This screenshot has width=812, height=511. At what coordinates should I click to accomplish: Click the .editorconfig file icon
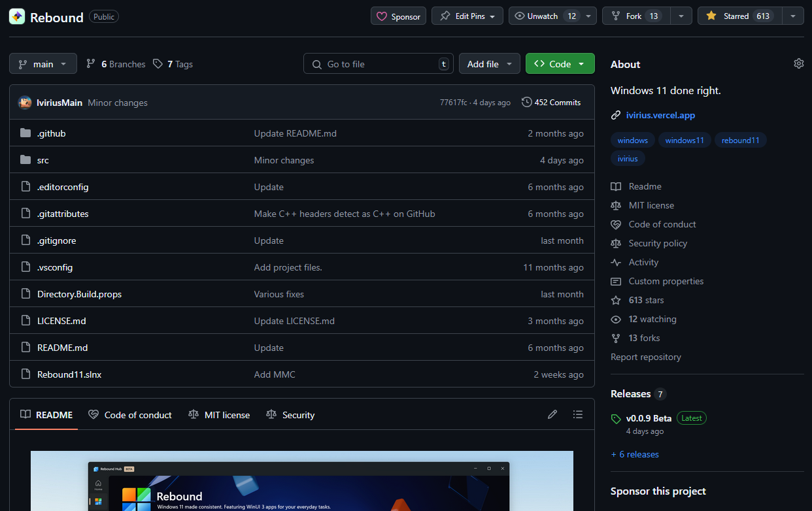click(x=25, y=187)
